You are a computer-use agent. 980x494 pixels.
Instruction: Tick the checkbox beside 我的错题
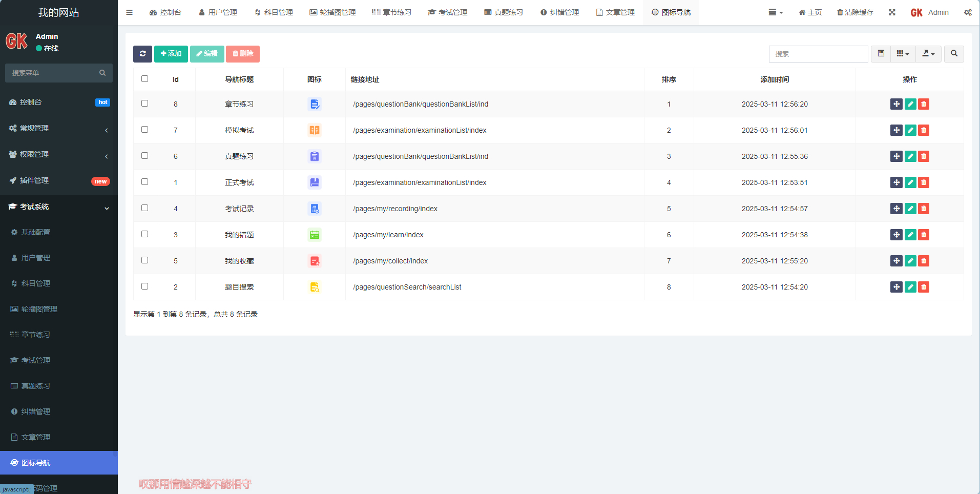click(144, 234)
